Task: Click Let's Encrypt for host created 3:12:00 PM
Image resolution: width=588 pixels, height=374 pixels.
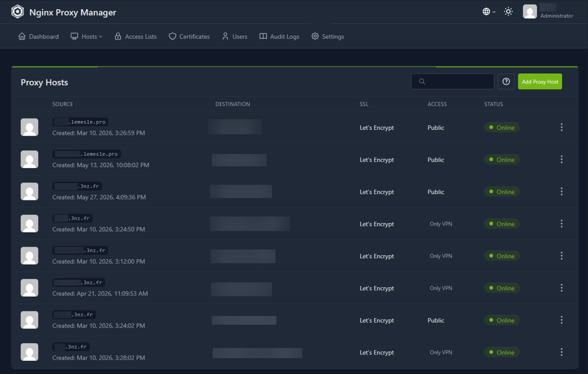Action: pyautogui.click(x=377, y=256)
